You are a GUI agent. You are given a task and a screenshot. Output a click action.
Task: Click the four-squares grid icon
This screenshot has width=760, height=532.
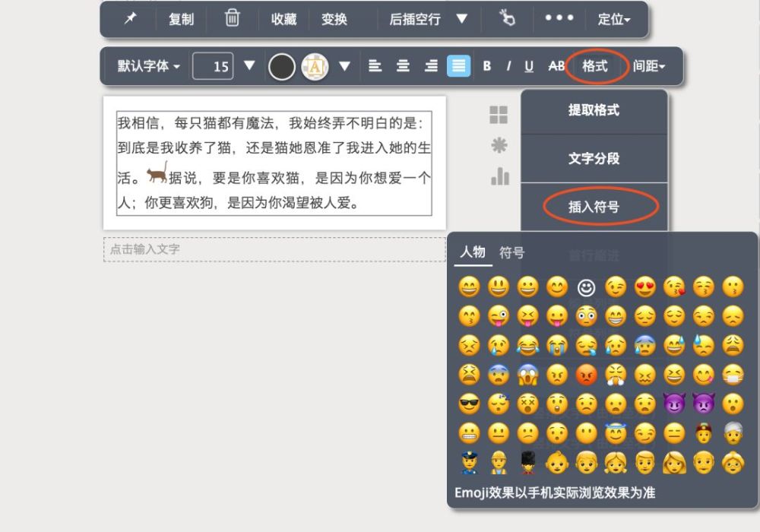(x=499, y=115)
